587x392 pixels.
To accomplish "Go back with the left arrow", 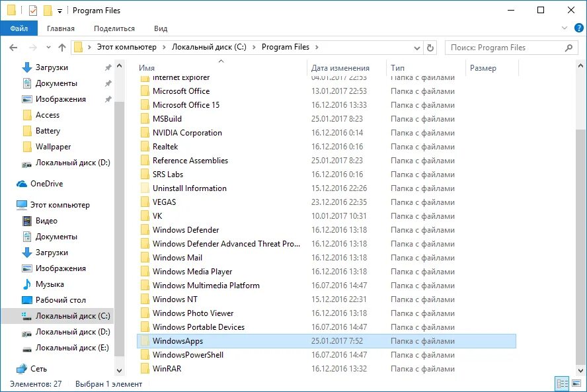I will [13, 48].
